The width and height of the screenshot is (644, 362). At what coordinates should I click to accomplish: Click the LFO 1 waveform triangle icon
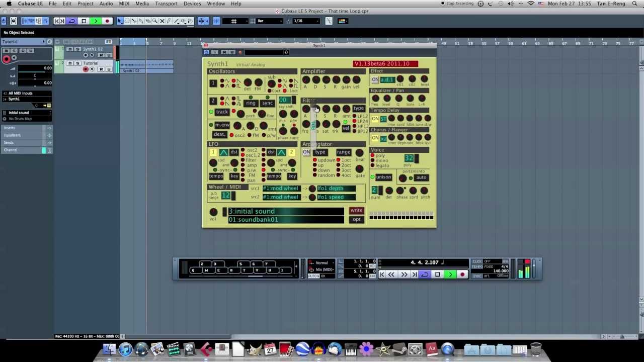click(x=223, y=152)
